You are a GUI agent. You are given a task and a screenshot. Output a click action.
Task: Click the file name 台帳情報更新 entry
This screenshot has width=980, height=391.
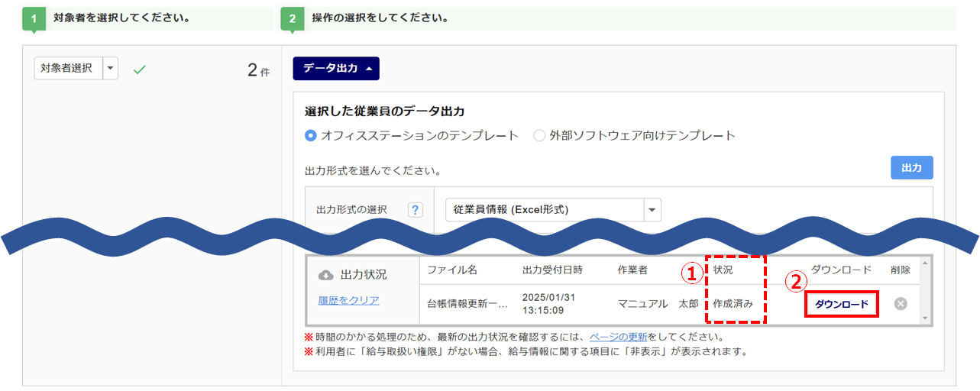[467, 304]
